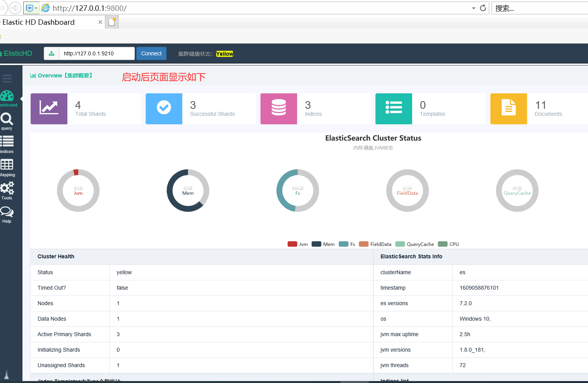The image size is (588, 383).
Task: Open the Mapping grid icon
Action: pos(7,165)
